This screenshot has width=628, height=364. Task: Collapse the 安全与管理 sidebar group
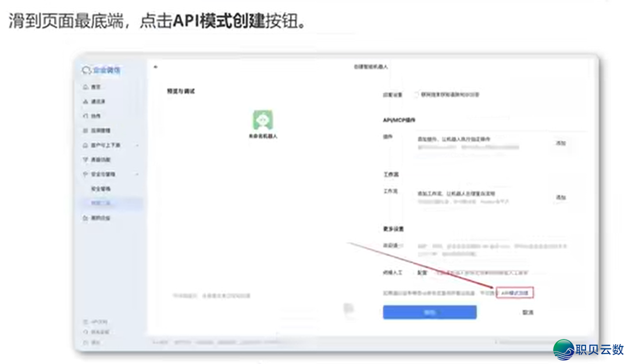tap(137, 174)
